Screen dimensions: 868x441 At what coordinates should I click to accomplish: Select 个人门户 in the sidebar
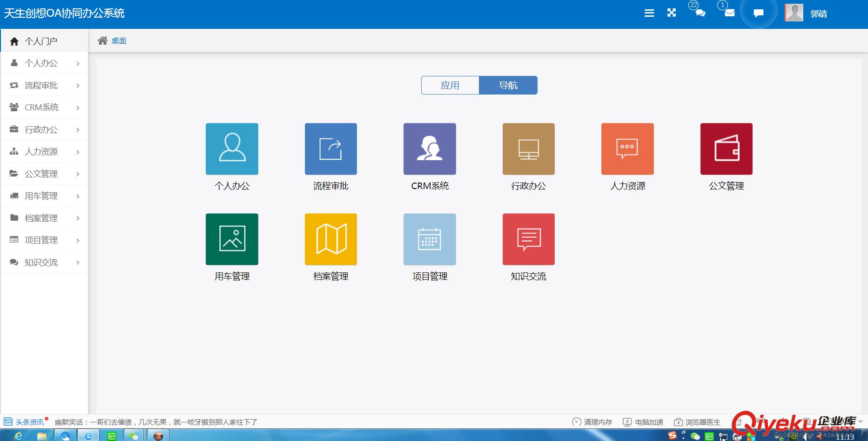(44, 41)
